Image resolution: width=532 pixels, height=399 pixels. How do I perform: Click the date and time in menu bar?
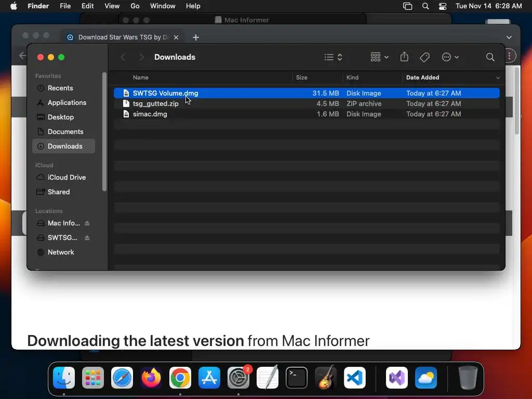click(x=488, y=6)
